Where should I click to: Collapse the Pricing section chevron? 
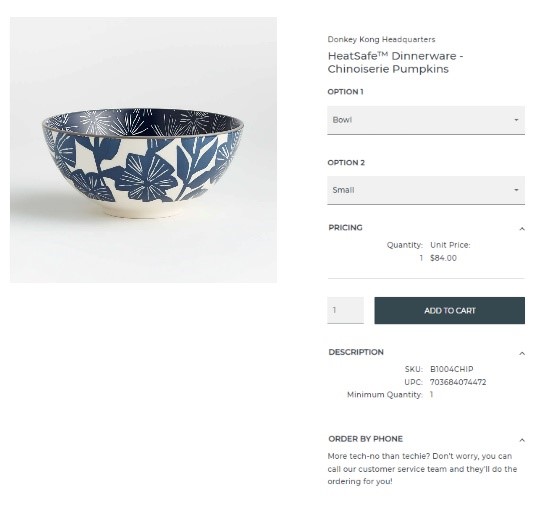522,229
